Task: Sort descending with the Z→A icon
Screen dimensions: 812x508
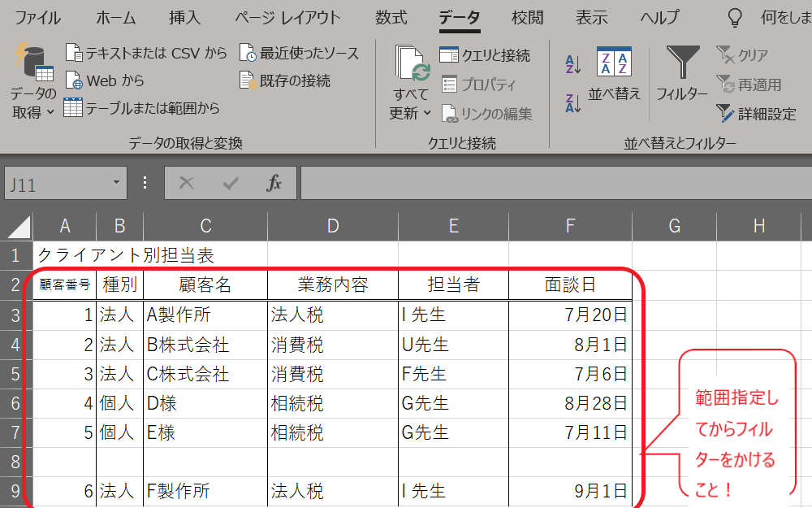Action: click(x=573, y=102)
